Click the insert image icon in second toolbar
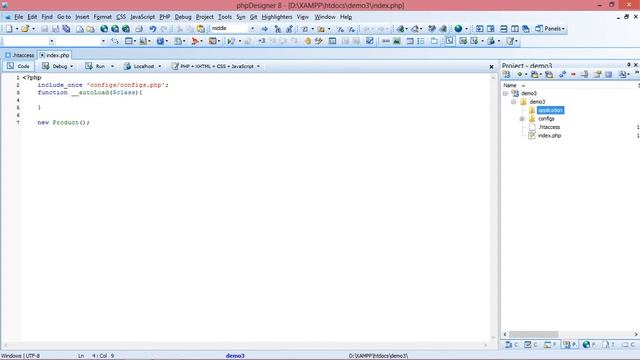Screen dimensions: 640x360 click(x=397, y=41)
